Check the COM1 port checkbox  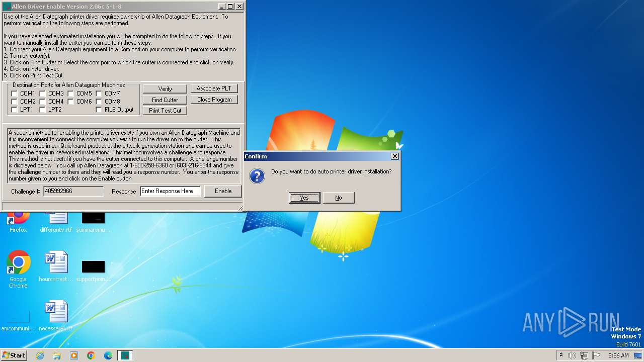14,94
